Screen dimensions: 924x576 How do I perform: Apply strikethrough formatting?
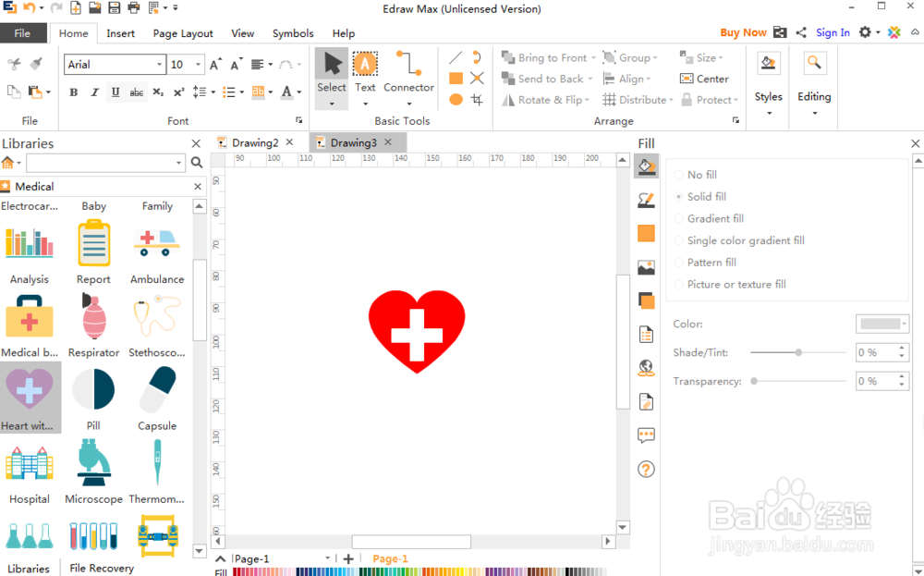[x=136, y=92]
